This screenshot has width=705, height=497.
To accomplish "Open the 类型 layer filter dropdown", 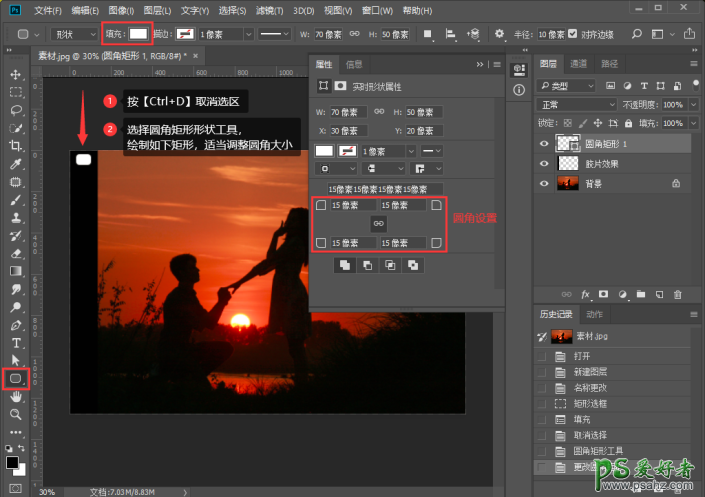I will [x=566, y=85].
